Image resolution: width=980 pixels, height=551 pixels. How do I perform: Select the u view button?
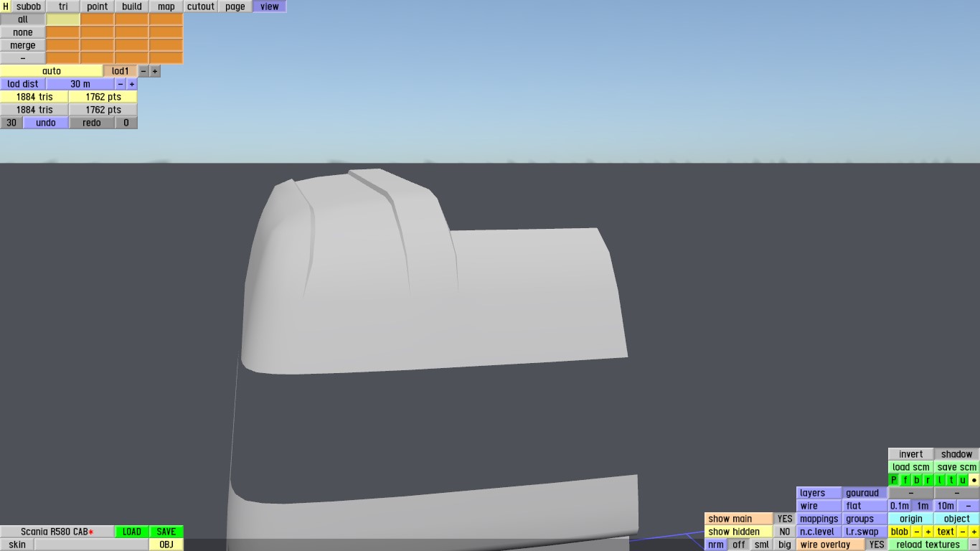click(x=963, y=480)
